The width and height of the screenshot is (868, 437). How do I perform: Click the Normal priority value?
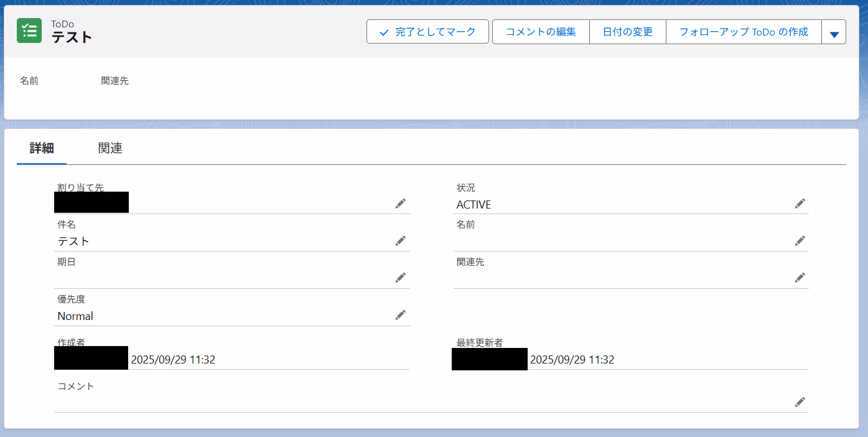click(75, 316)
